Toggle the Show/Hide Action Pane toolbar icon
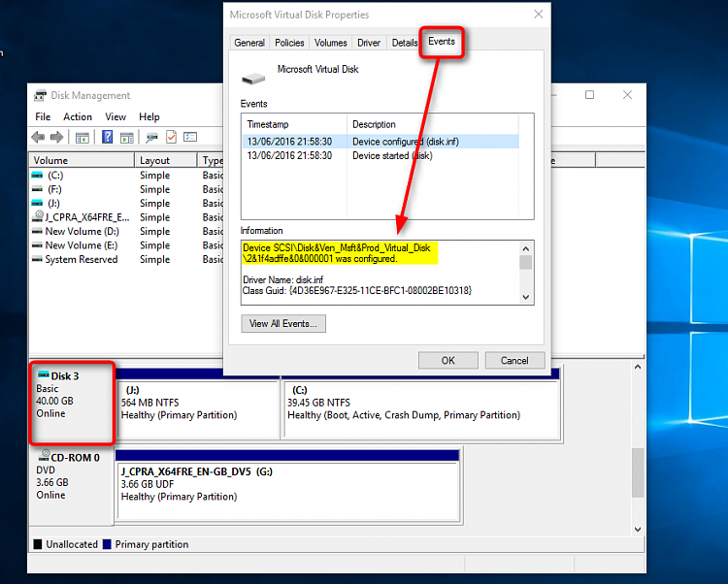The image size is (728, 584). point(126,138)
